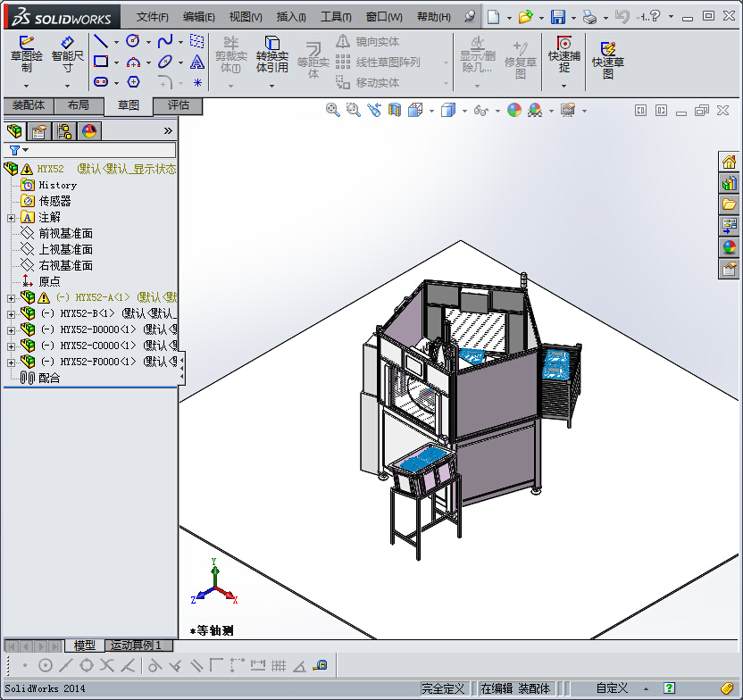Screen dimensions: 743x700
Task: Click the Hide/Show Items glasses icon
Action: pyautogui.click(x=481, y=111)
